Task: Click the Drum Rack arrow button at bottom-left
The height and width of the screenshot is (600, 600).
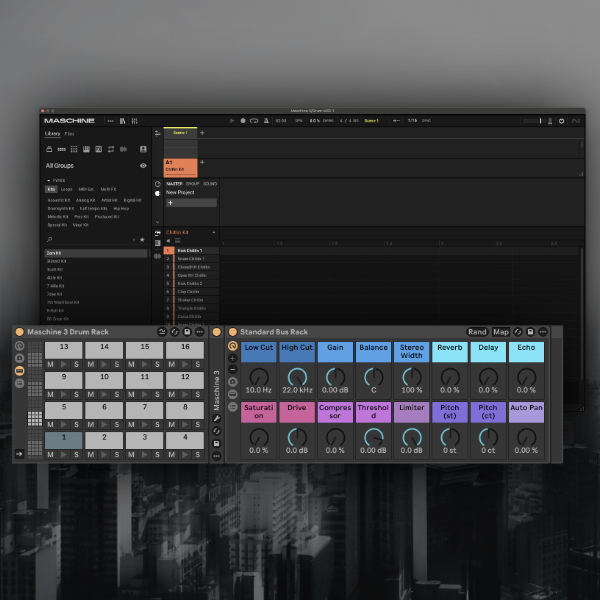Action: pos(20,454)
